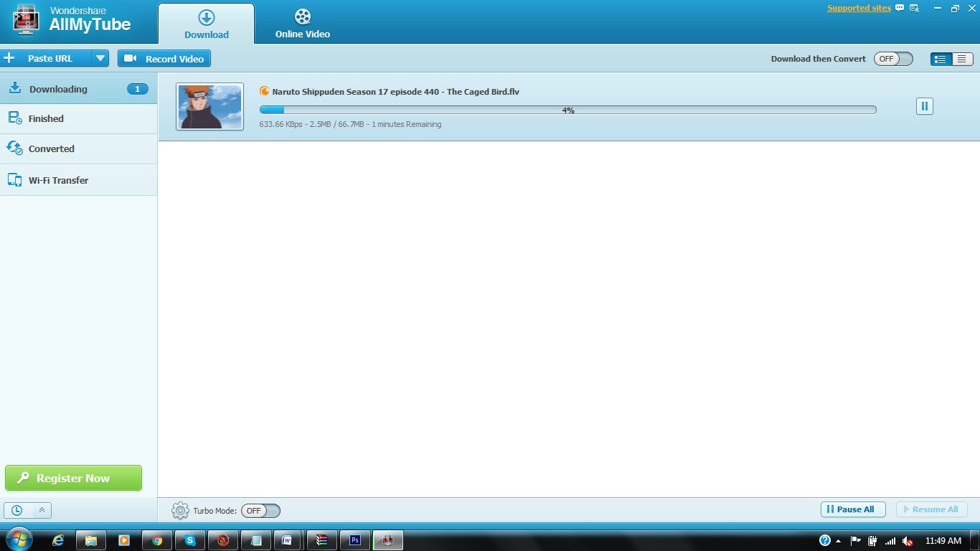
Task: Click the Resume All button
Action: (932, 509)
